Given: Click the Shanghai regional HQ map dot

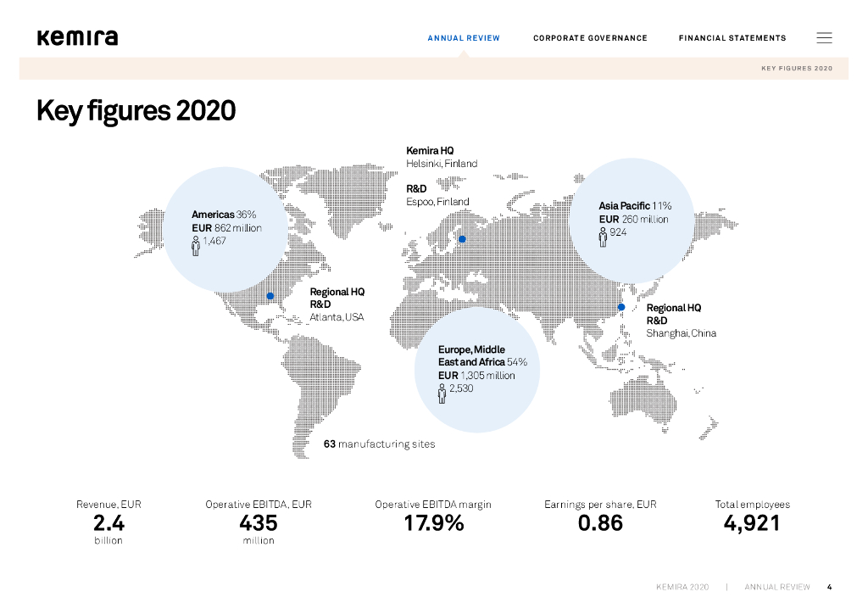Looking at the screenshot, I should click(x=621, y=307).
